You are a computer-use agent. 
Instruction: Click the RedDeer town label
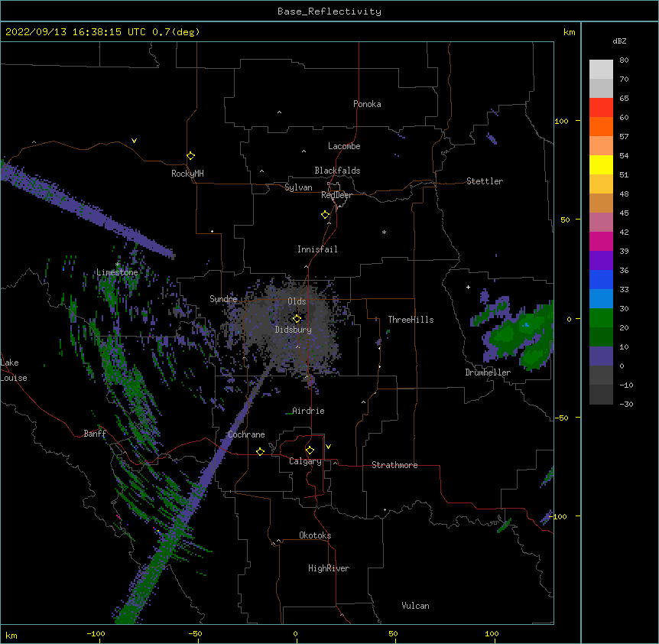336,195
